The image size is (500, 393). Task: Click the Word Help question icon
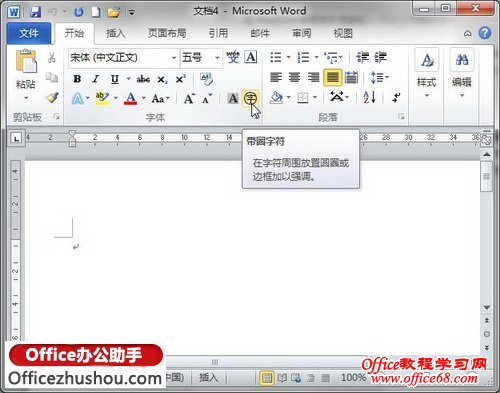coord(484,33)
